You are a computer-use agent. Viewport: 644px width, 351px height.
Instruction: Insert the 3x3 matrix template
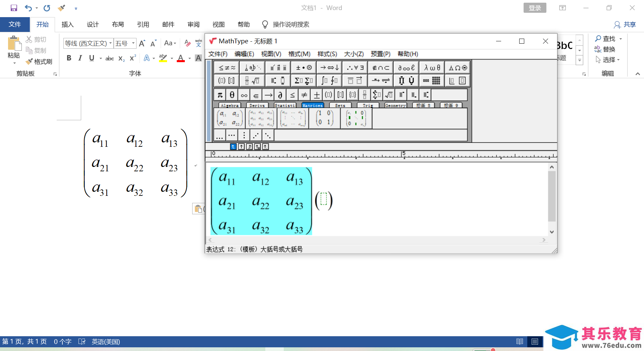[261, 119]
